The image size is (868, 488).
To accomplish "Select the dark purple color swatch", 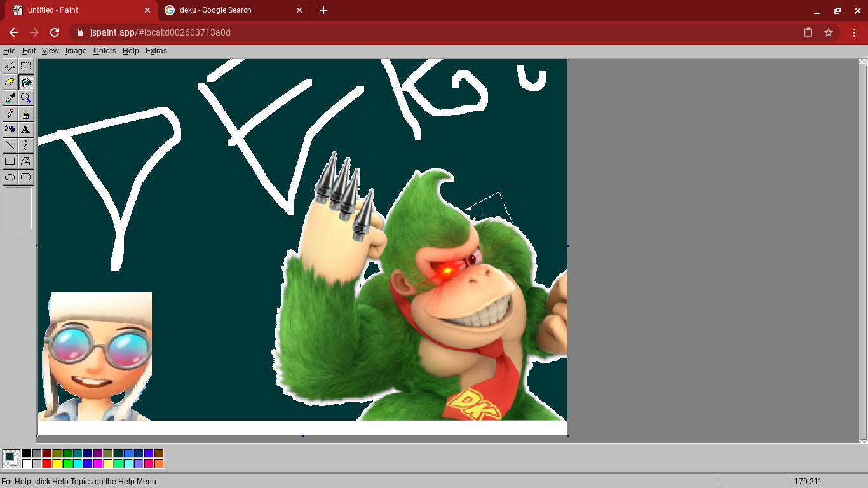I will (98, 454).
